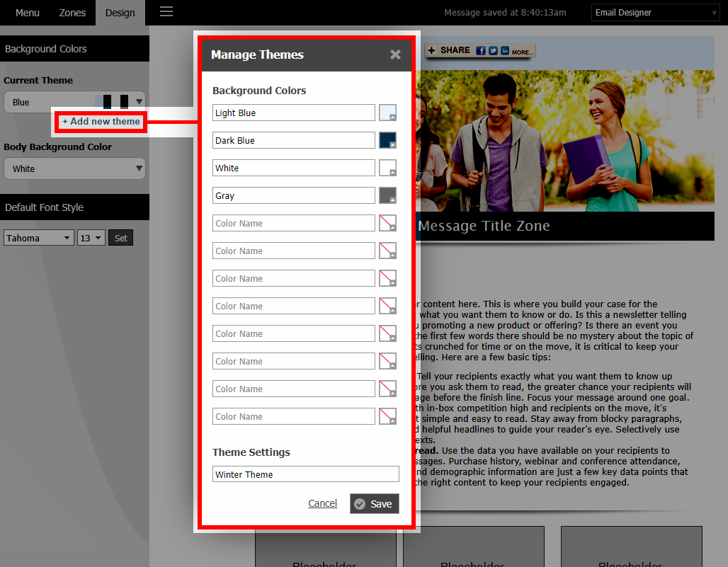Edit the Gray color name field

click(x=293, y=195)
